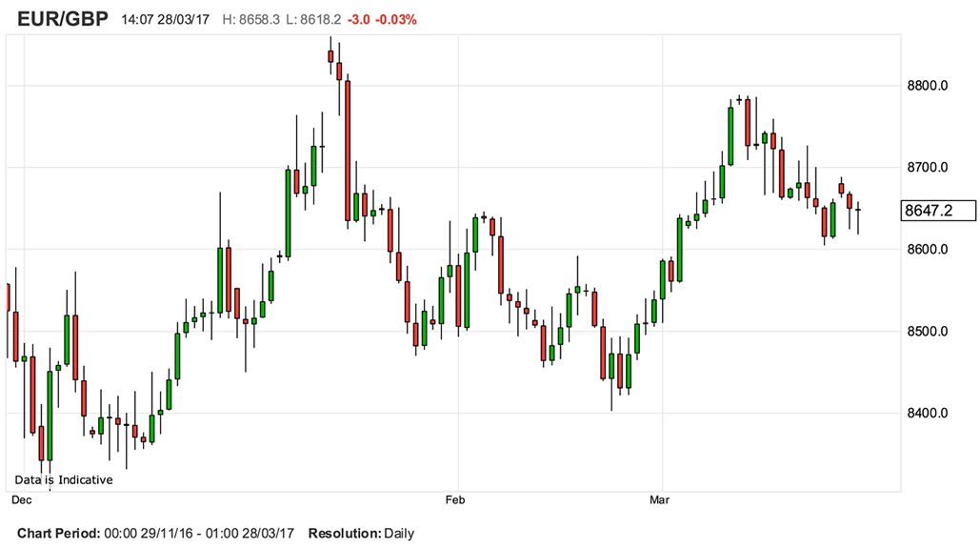Click the Data is Indicative notice
Viewport: 980px width, 549px height.
[x=64, y=479]
